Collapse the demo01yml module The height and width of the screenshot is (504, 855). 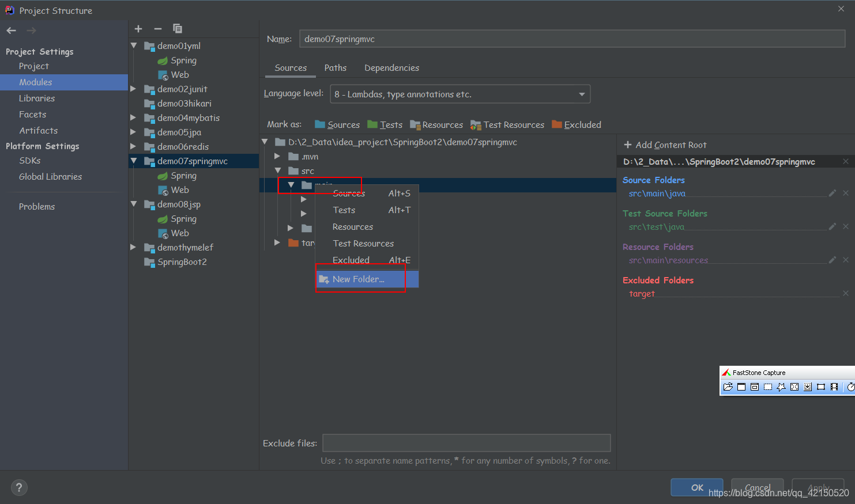click(x=134, y=46)
